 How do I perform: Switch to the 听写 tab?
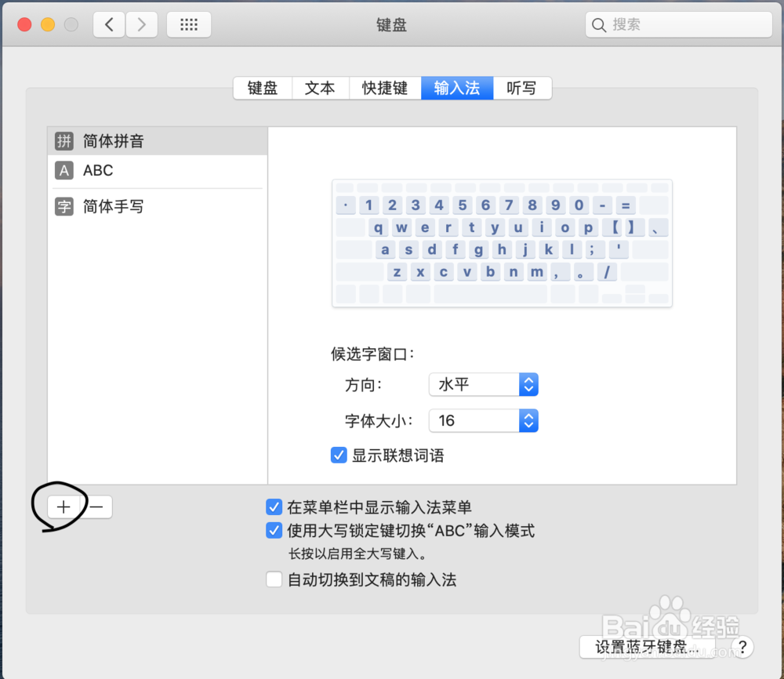pos(522,88)
